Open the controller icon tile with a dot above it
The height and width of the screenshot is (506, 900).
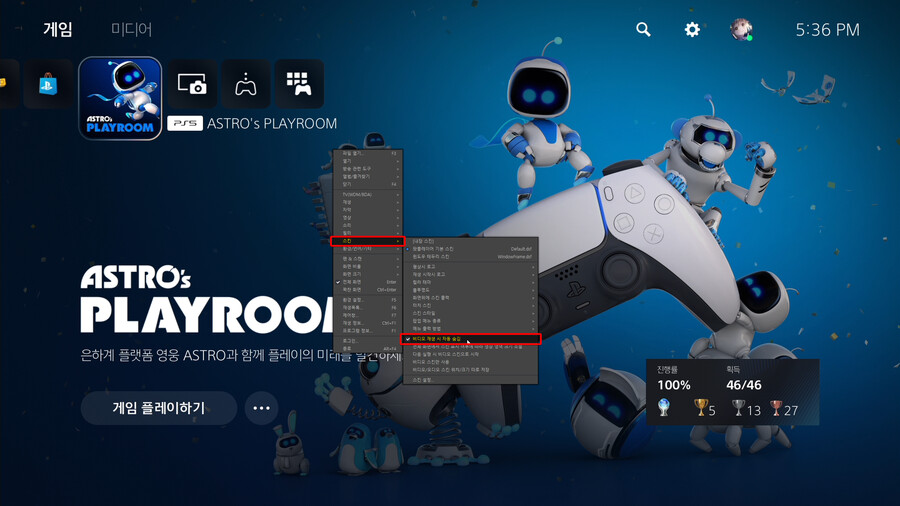(x=246, y=84)
